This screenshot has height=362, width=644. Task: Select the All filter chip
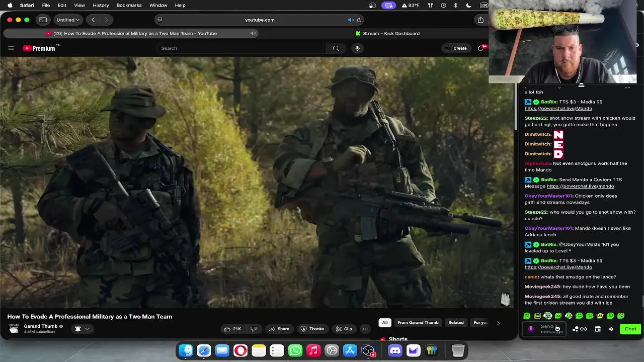[x=385, y=323]
